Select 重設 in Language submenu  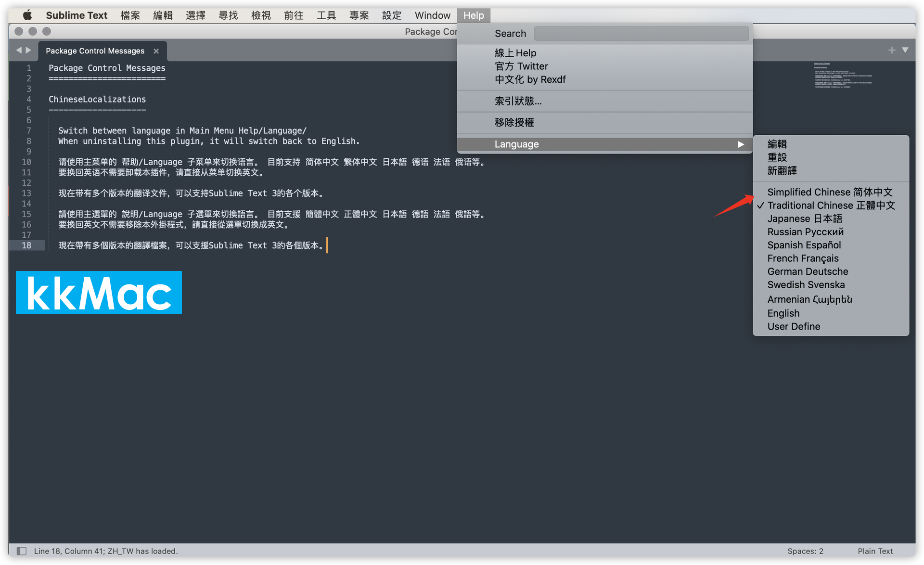click(x=831, y=157)
